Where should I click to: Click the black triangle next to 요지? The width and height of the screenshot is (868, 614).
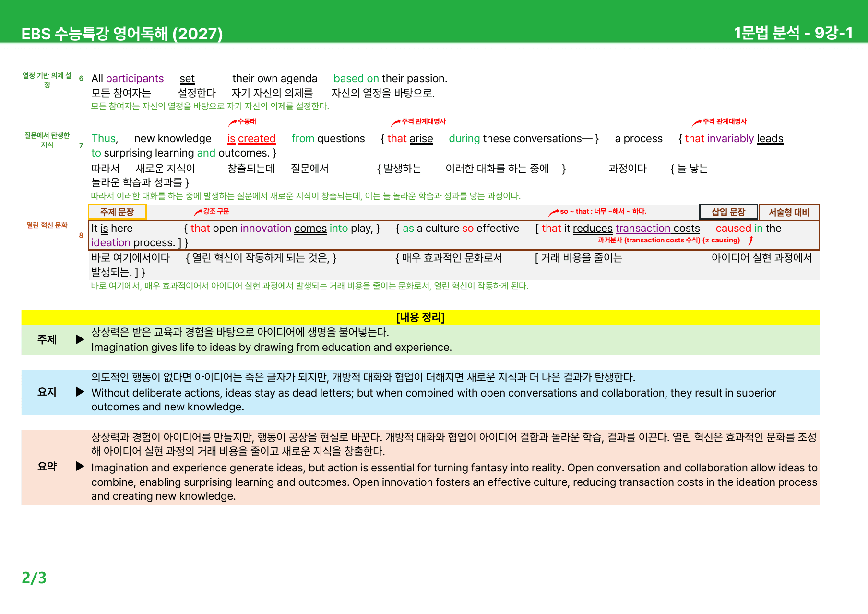(80, 392)
